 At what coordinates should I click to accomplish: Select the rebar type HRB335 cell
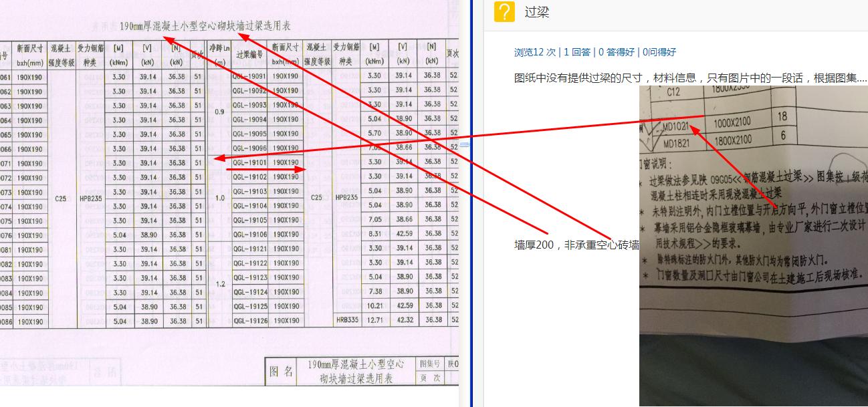point(347,320)
